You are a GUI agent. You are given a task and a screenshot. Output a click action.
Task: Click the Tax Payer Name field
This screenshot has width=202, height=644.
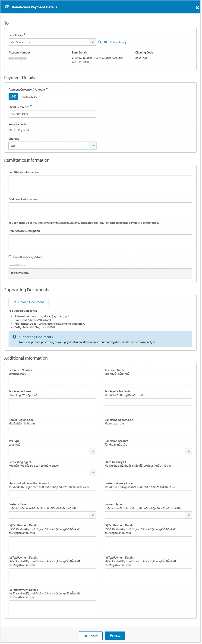tap(148, 380)
